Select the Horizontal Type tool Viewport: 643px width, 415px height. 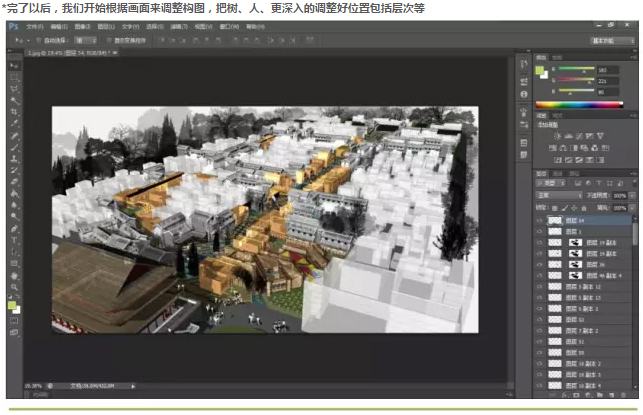click(x=14, y=240)
